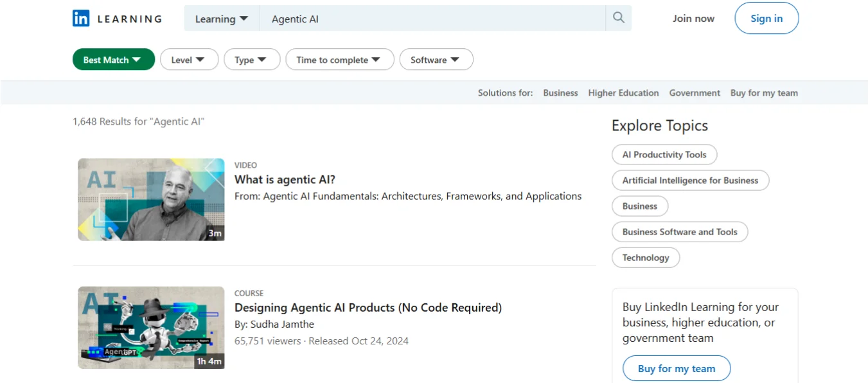The image size is (868, 383).
Task: Open the What is agentic AI? video thumbnail
Action: [151, 200]
